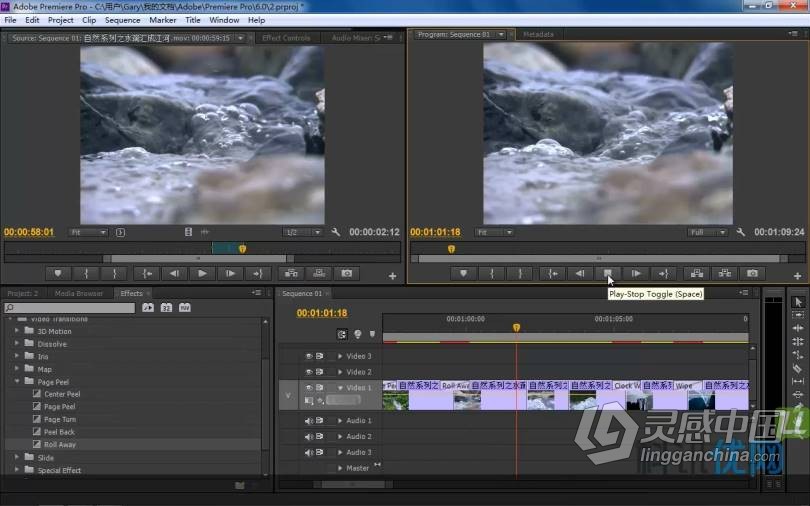Expand the Dissolve folder
Viewport: 810px width, 506px height.
tap(17, 343)
